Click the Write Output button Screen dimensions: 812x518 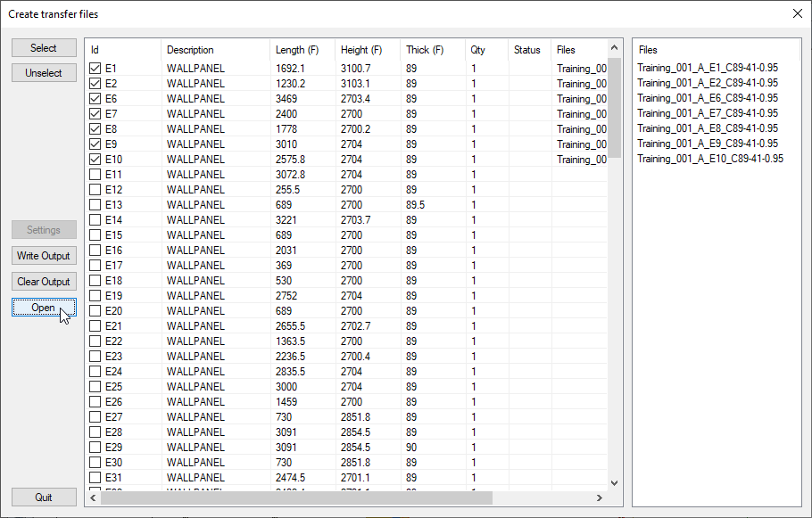(44, 256)
